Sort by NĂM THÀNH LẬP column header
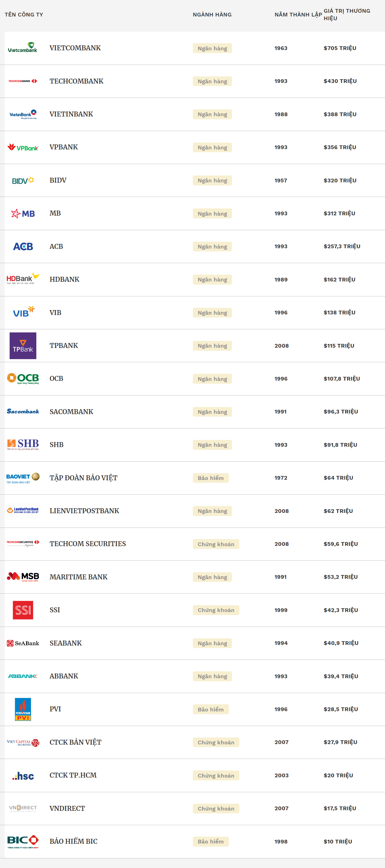 (298, 15)
